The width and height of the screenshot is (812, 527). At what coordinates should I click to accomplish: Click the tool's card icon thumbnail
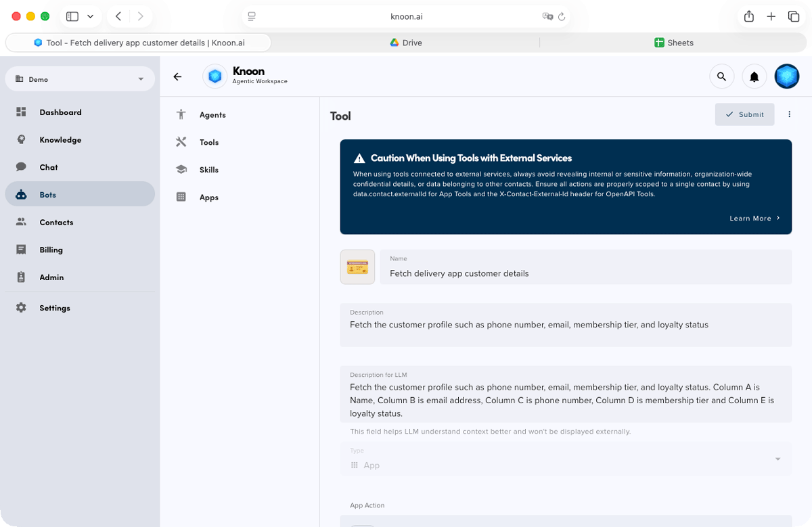[x=357, y=267]
